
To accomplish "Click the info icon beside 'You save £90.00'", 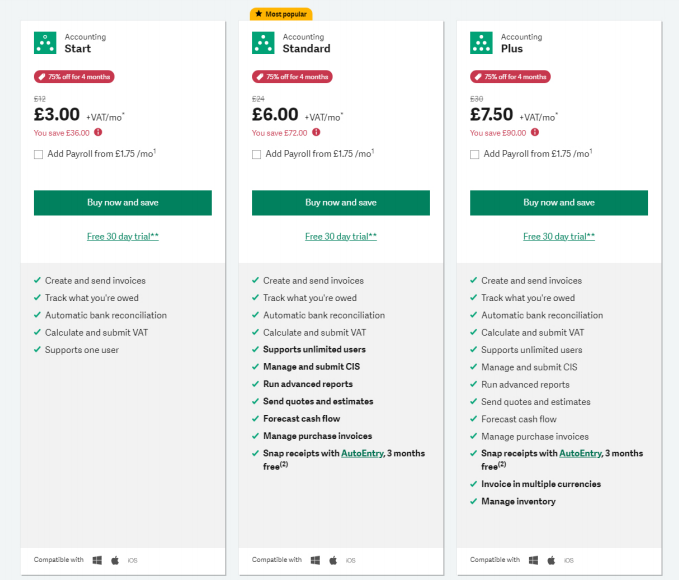I will coord(534,132).
